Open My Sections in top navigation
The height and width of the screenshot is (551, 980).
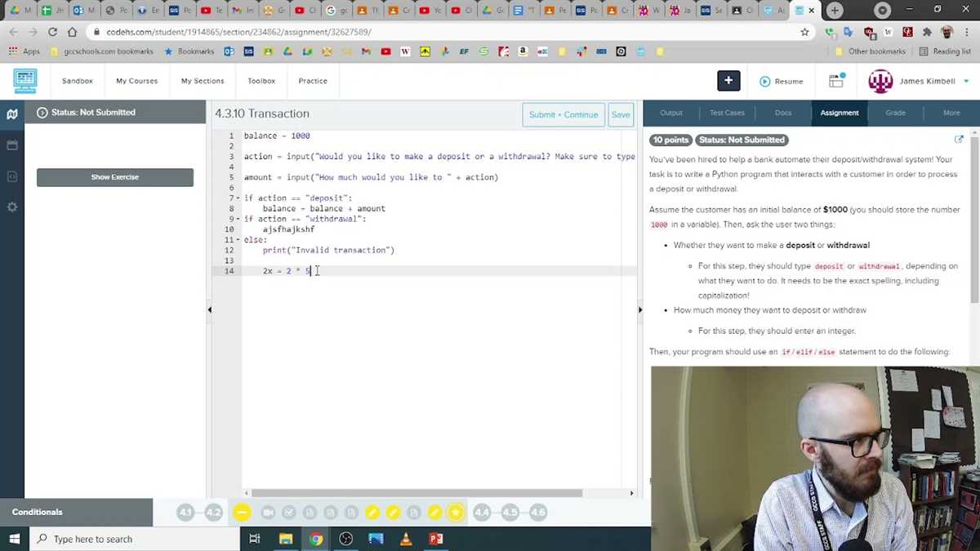click(x=203, y=81)
